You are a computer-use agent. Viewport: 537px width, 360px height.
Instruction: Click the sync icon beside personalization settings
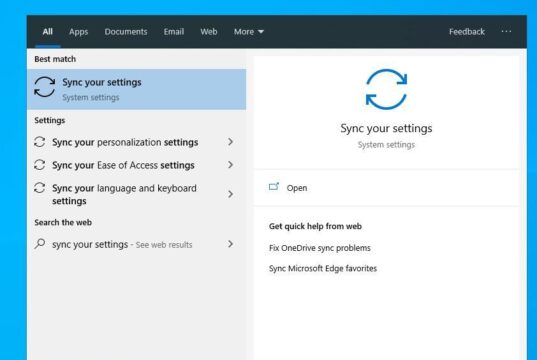pyautogui.click(x=40, y=142)
